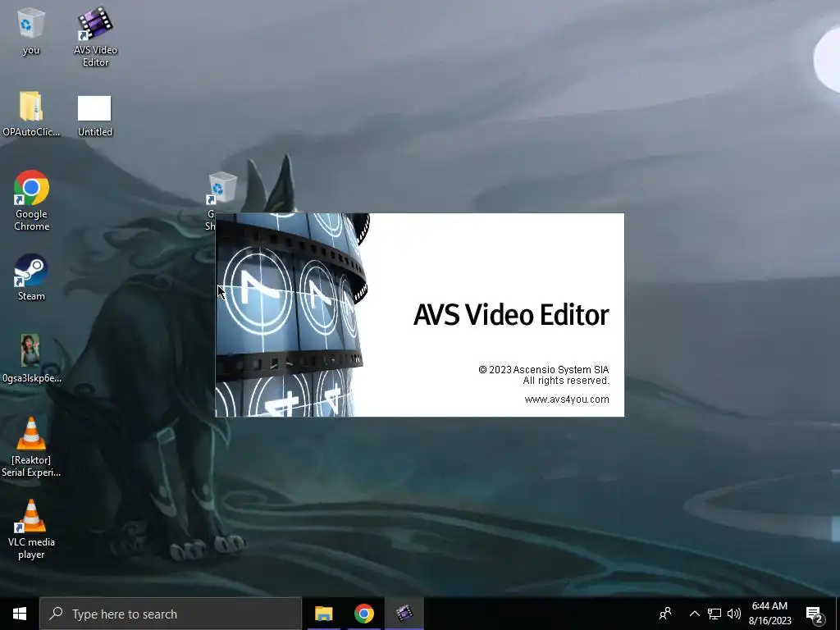Select the Untitled file on the desktop
Screen dimensions: 840x630
pyautogui.click(x=95, y=116)
